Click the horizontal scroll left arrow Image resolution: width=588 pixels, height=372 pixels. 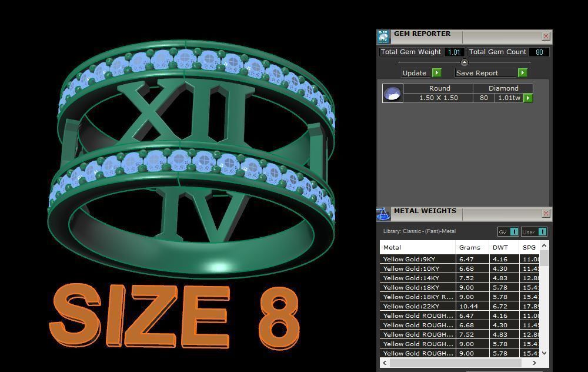tap(385, 363)
